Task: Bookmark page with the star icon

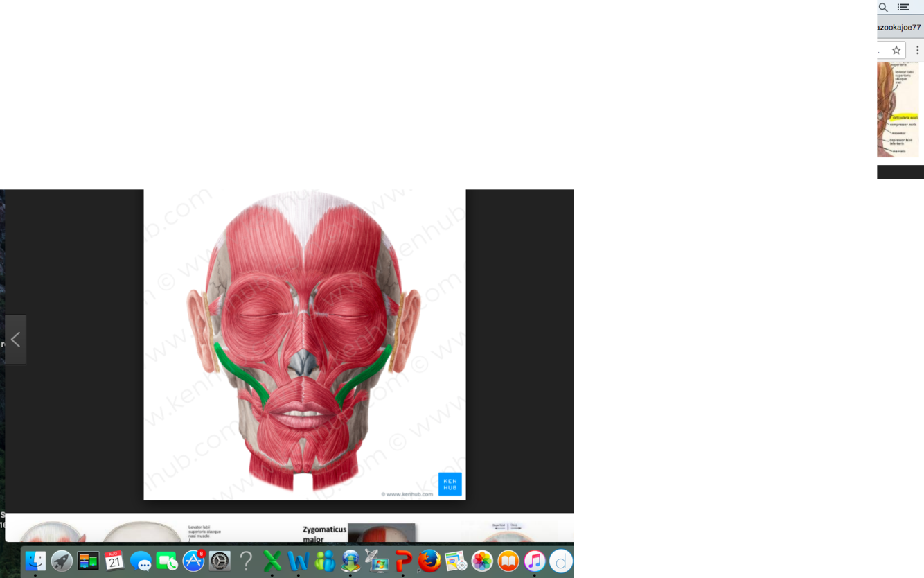Action: [896, 50]
